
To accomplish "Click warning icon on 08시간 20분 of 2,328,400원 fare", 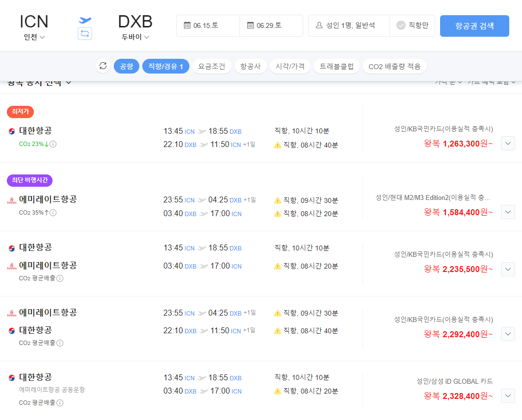I will (278, 391).
